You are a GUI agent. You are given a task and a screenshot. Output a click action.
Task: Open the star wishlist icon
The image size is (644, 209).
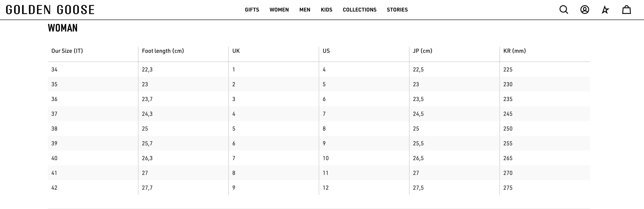(605, 10)
